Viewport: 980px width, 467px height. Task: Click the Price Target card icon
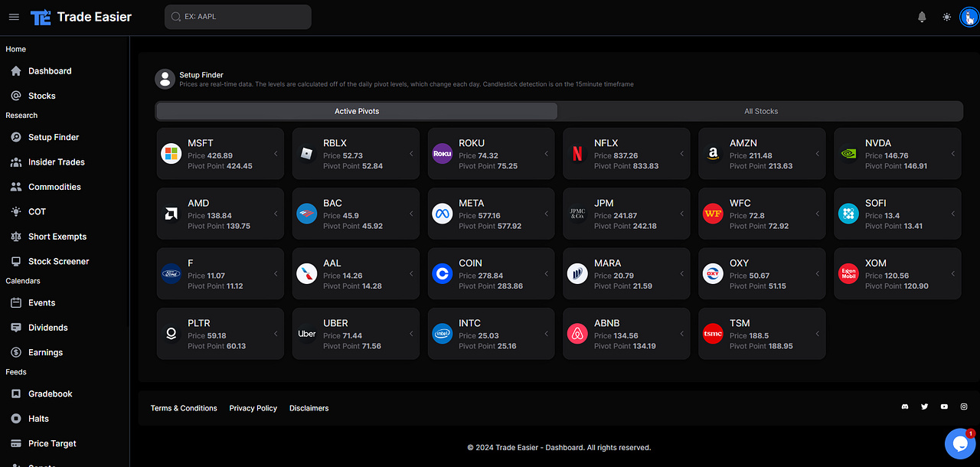click(x=15, y=443)
